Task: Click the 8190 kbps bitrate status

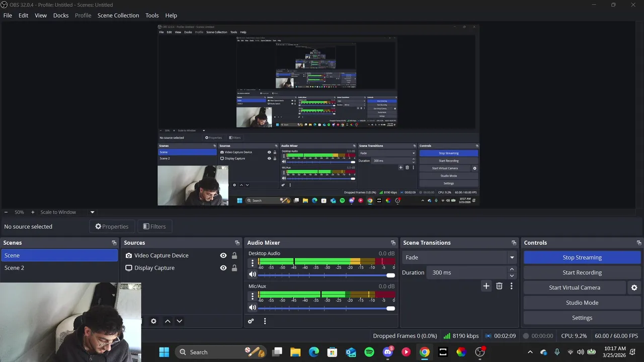Action: 461,336
